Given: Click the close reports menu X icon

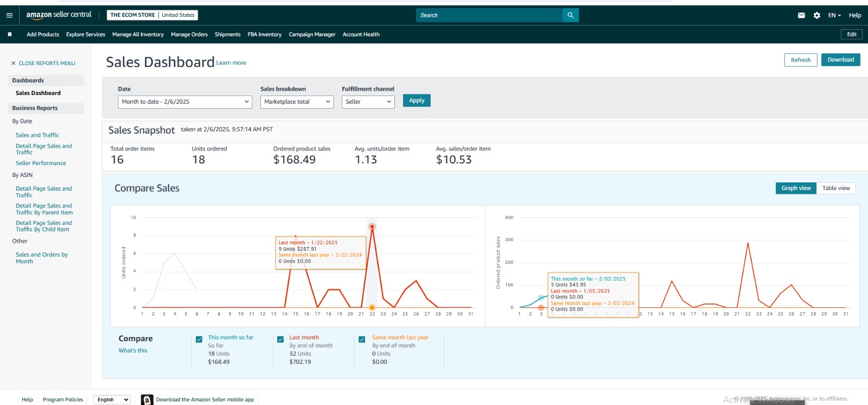Looking at the screenshot, I should [x=14, y=64].
